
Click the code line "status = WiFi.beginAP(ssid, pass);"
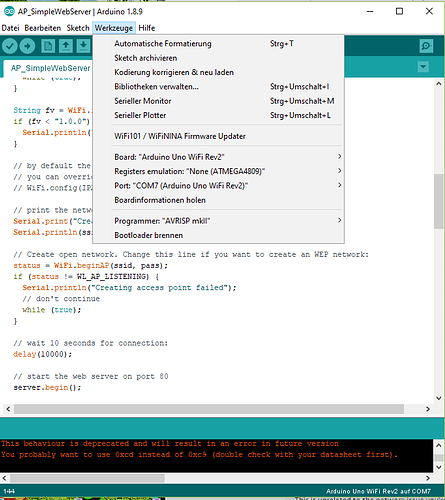point(90,266)
